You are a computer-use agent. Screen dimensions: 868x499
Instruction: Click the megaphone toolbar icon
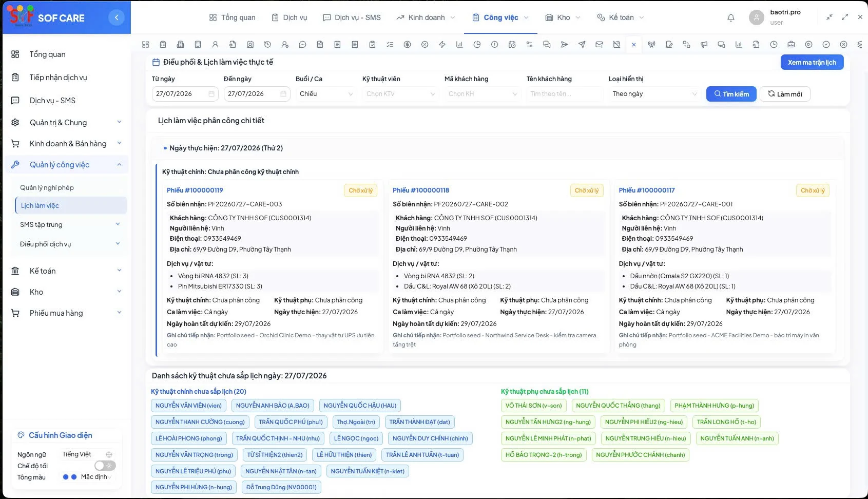coord(704,45)
